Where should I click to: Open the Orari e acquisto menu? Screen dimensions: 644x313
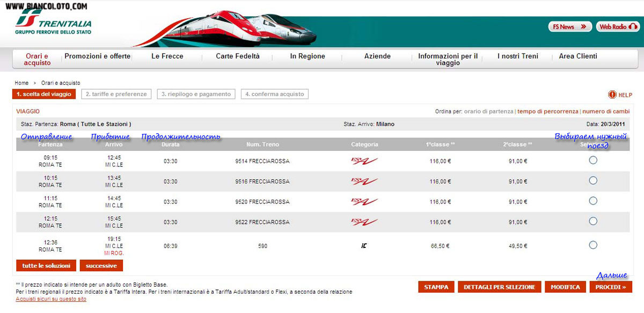click(37, 59)
